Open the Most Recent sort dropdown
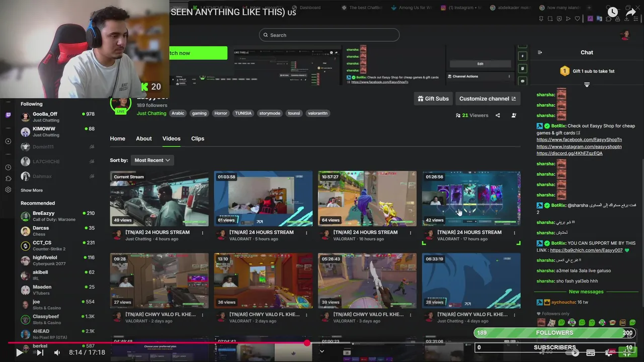 coord(152,160)
